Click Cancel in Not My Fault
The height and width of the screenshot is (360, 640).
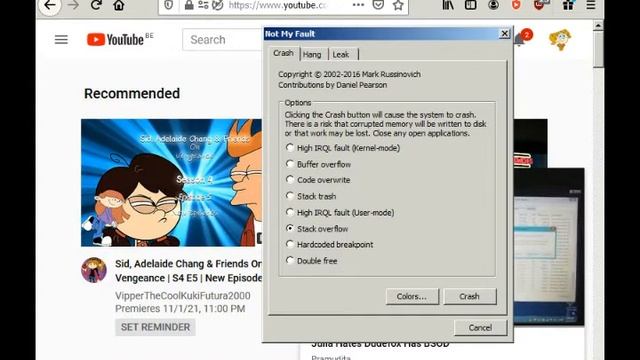(x=480, y=327)
